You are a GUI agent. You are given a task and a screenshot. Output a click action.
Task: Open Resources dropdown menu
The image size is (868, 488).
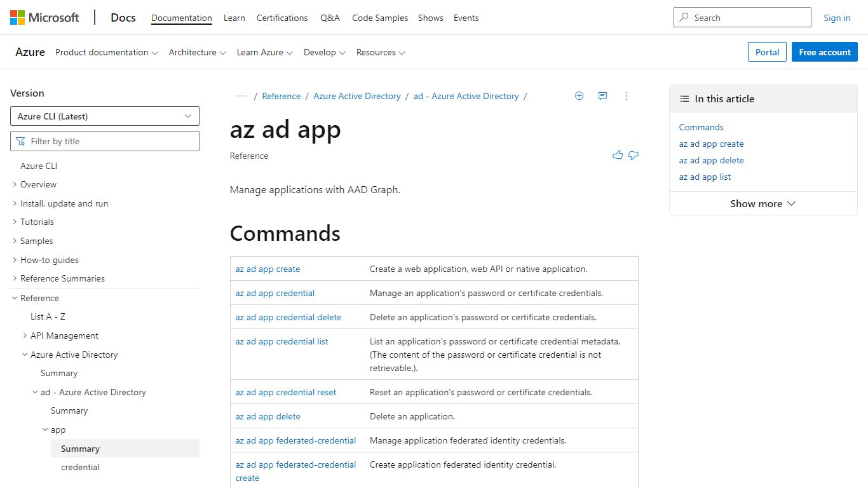pos(381,52)
